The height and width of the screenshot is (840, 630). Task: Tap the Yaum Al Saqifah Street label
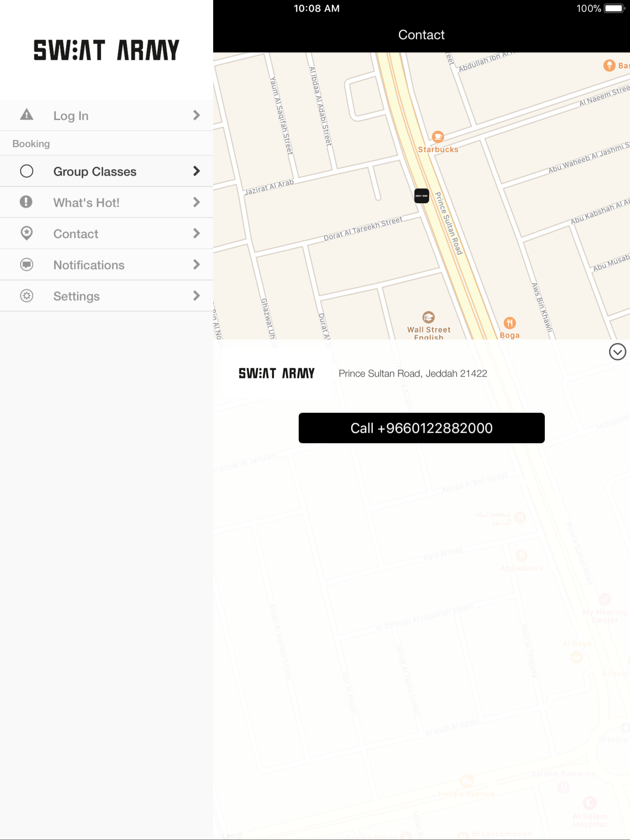[281, 115]
